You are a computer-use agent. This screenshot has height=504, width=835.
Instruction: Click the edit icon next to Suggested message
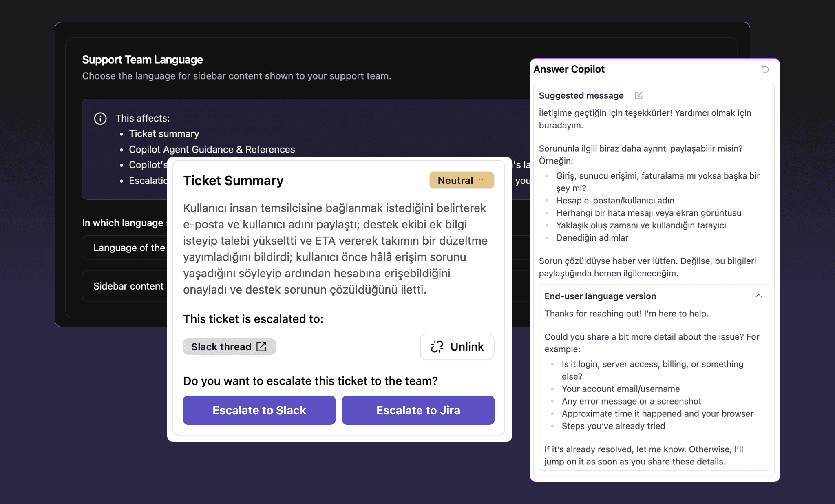(x=638, y=95)
